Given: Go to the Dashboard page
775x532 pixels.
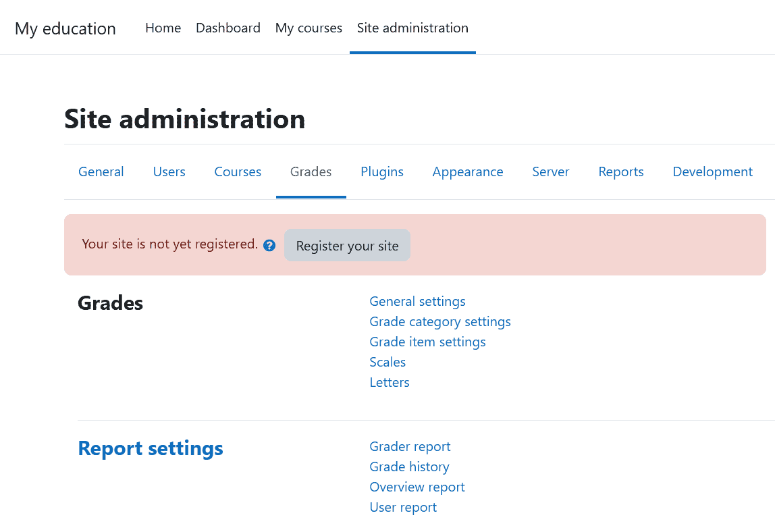Looking at the screenshot, I should pyautogui.click(x=228, y=28).
